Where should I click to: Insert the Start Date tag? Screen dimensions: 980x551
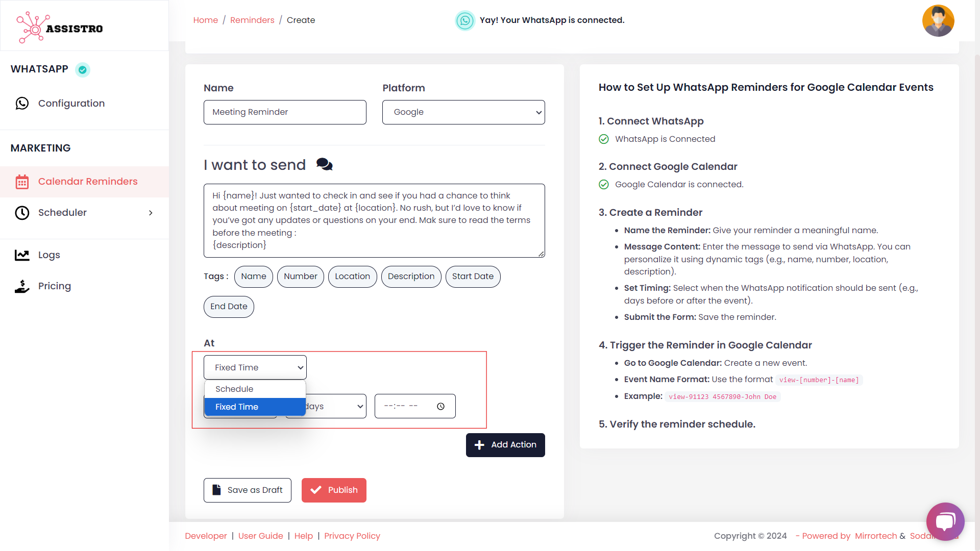point(472,277)
